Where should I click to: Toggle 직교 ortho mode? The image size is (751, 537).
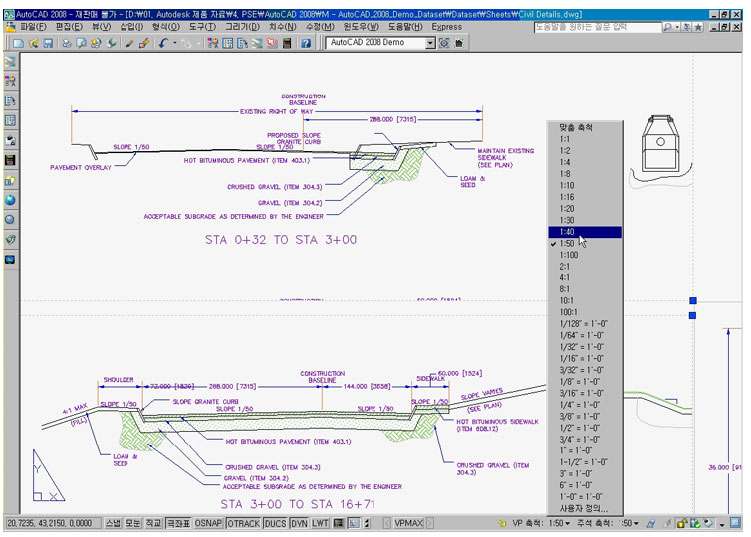pyautogui.click(x=153, y=523)
